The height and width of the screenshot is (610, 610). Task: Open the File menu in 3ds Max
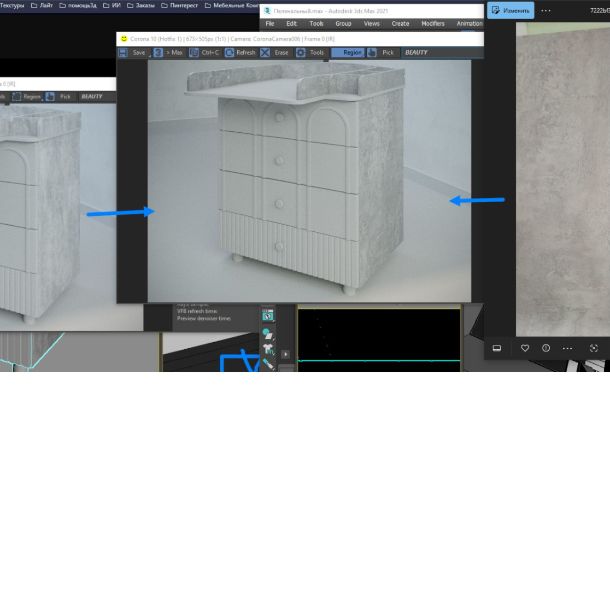pos(269,23)
